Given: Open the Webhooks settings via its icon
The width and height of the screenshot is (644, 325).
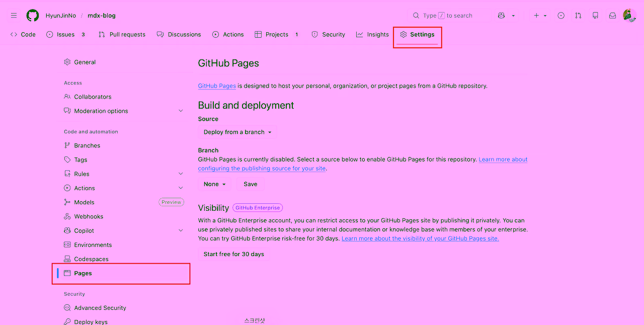Looking at the screenshot, I should (67, 216).
